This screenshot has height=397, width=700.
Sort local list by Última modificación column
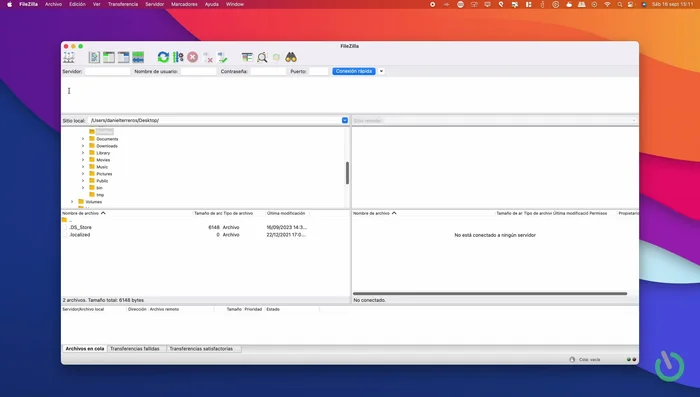[287, 213]
